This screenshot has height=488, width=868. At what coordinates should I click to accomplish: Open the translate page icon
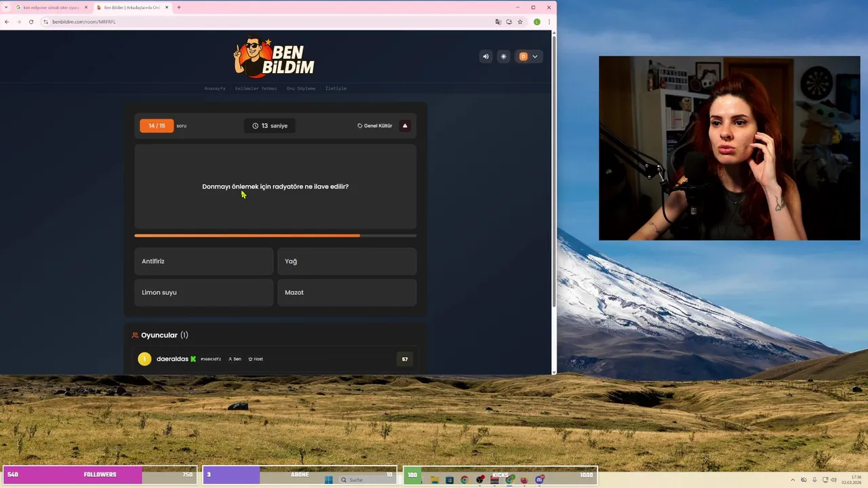[498, 22]
